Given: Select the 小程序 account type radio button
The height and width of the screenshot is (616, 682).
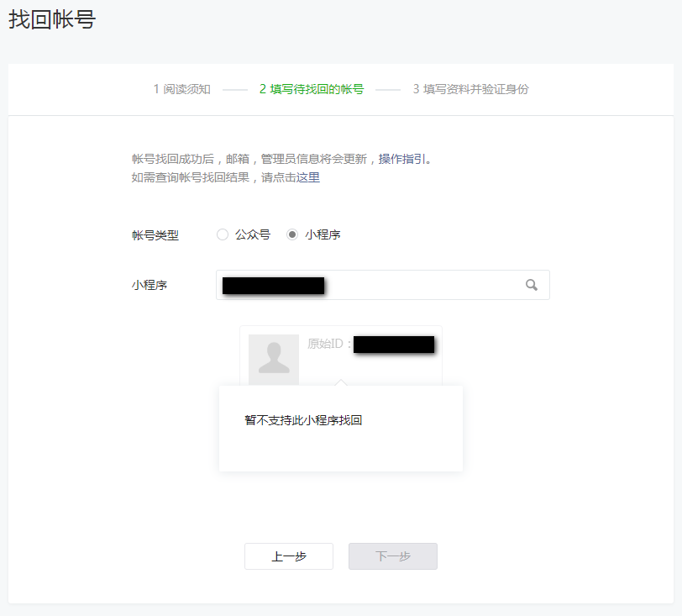Looking at the screenshot, I should click(x=292, y=234).
